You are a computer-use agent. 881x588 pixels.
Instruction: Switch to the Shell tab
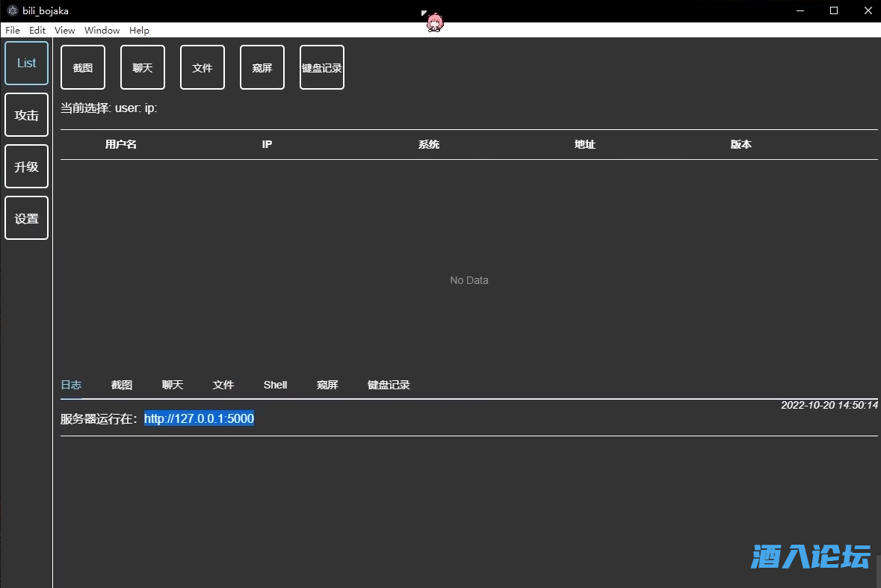coord(275,385)
